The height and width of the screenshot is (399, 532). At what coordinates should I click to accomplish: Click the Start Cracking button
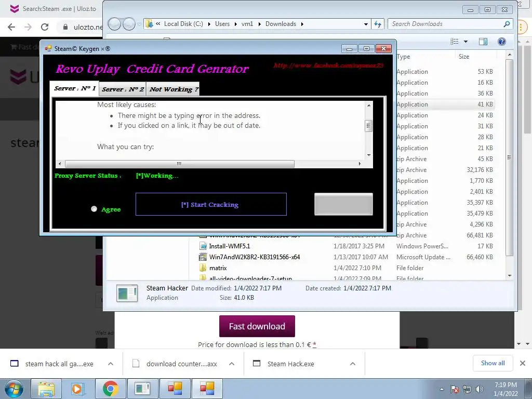[x=211, y=204]
